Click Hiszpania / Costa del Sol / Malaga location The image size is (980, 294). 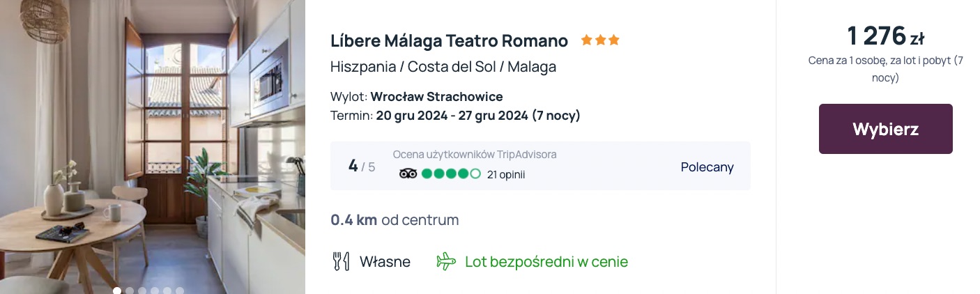pyautogui.click(x=443, y=67)
